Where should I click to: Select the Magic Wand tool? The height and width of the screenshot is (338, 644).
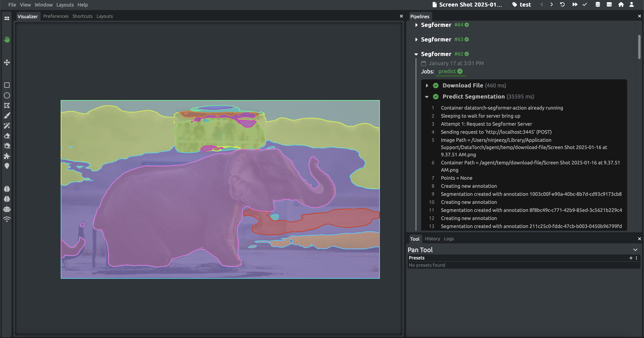[7, 125]
